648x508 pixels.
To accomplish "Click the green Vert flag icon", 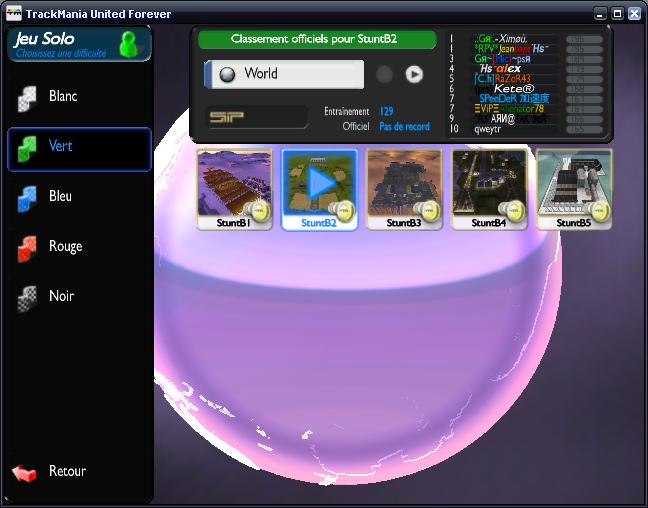I will tap(27, 147).
